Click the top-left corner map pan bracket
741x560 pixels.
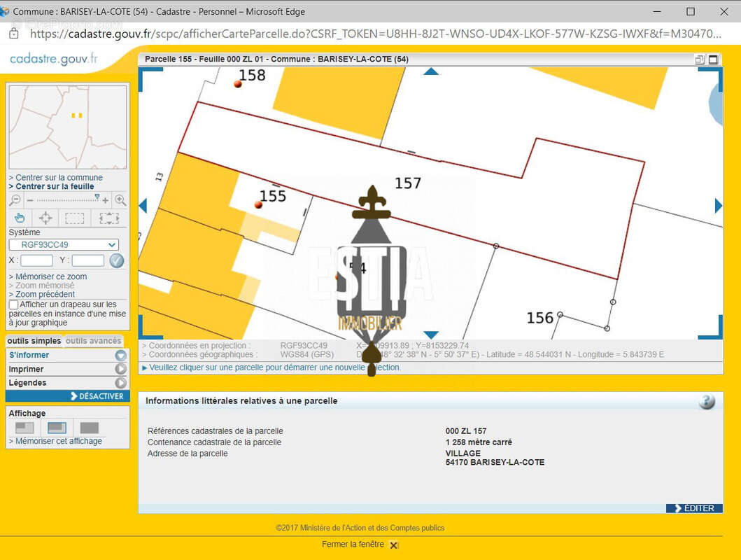pyautogui.click(x=150, y=78)
